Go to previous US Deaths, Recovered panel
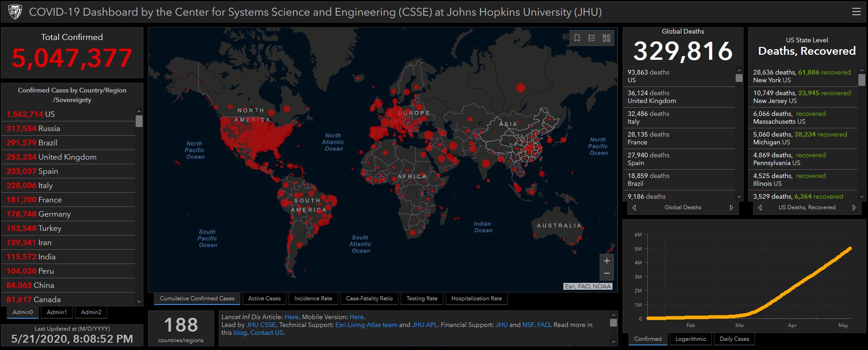868x350 pixels. pos(760,207)
